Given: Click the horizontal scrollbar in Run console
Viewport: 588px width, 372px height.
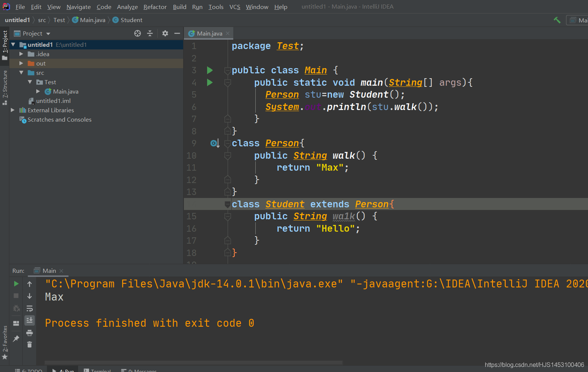Looking at the screenshot, I should (194, 363).
